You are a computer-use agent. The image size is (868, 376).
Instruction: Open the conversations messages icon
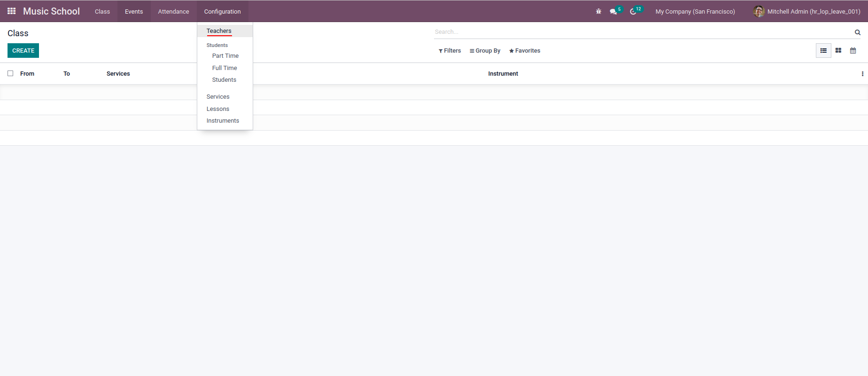click(613, 11)
